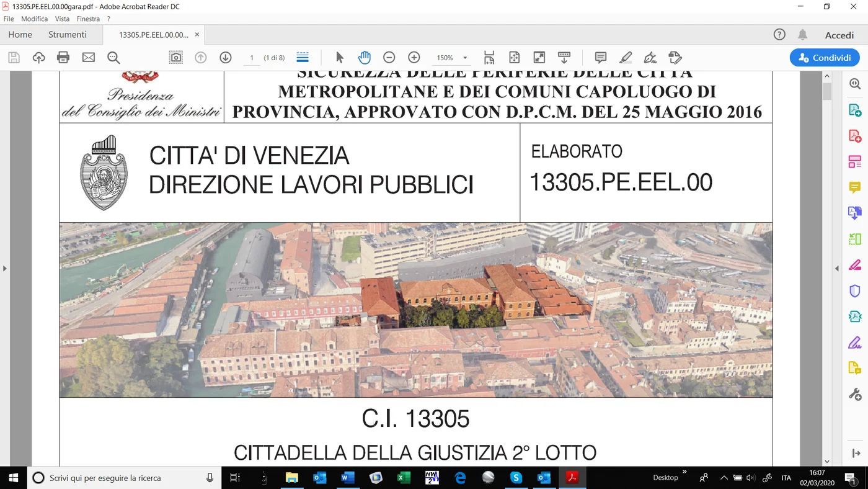Select the arrow Selection tool
This screenshot has width=868, height=489.
pyautogui.click(x=339, y=58)
